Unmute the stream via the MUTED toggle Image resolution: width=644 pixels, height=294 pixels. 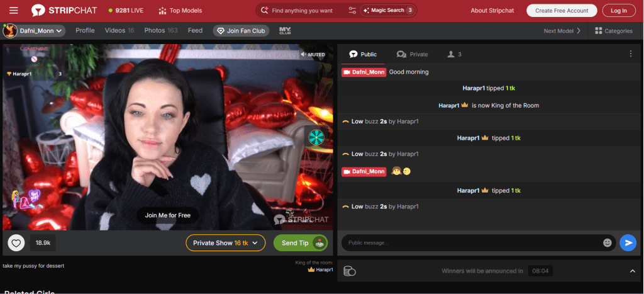313,54
